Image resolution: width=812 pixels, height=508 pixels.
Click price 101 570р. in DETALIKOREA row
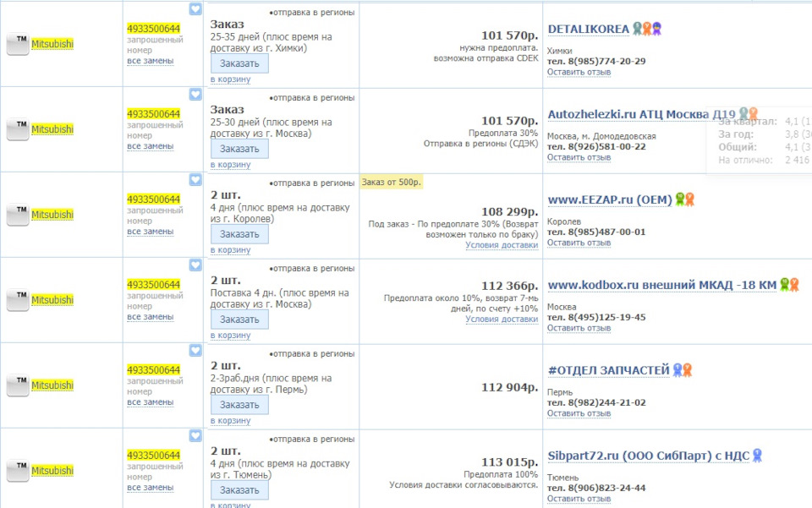pyautogui.click(x=509, y=36)
